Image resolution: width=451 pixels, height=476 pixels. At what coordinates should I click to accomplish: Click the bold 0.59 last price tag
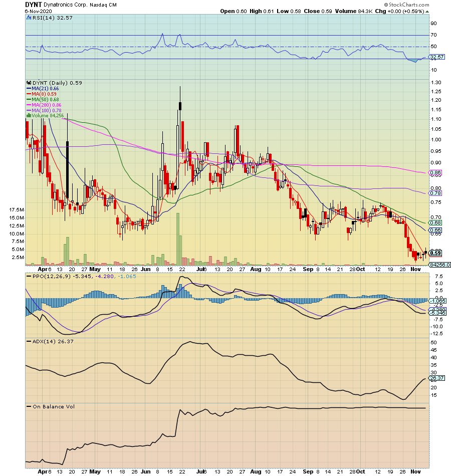[x=435, y=253]
